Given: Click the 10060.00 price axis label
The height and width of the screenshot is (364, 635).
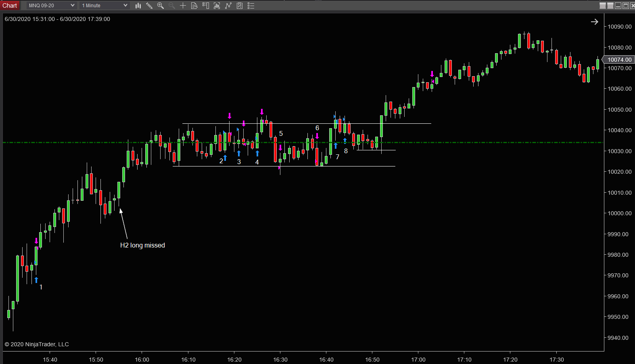Looking at the screenshot, I should click(620, 89).
